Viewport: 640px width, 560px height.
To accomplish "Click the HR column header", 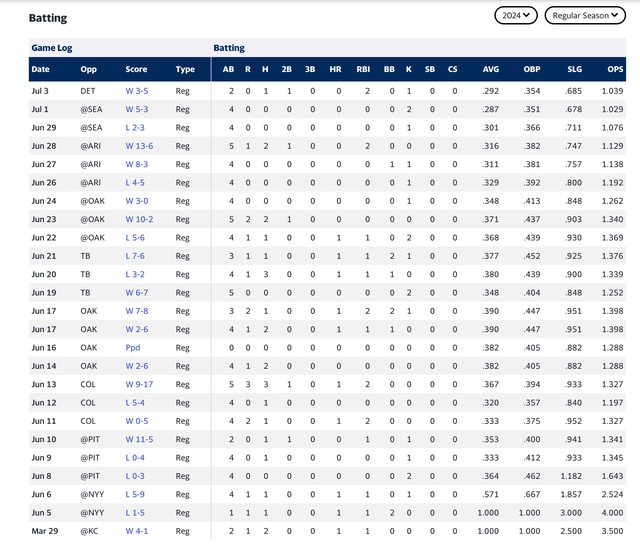I will (335, 70).
